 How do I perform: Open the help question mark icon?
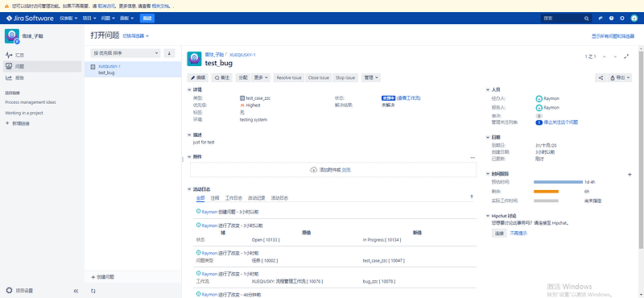(x=612, y=18)
